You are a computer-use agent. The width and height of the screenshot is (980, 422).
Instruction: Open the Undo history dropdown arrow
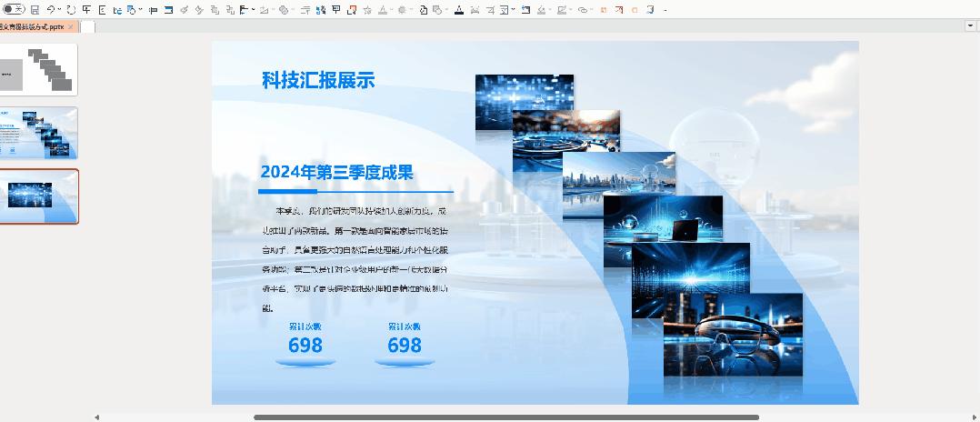pos(59,10)
